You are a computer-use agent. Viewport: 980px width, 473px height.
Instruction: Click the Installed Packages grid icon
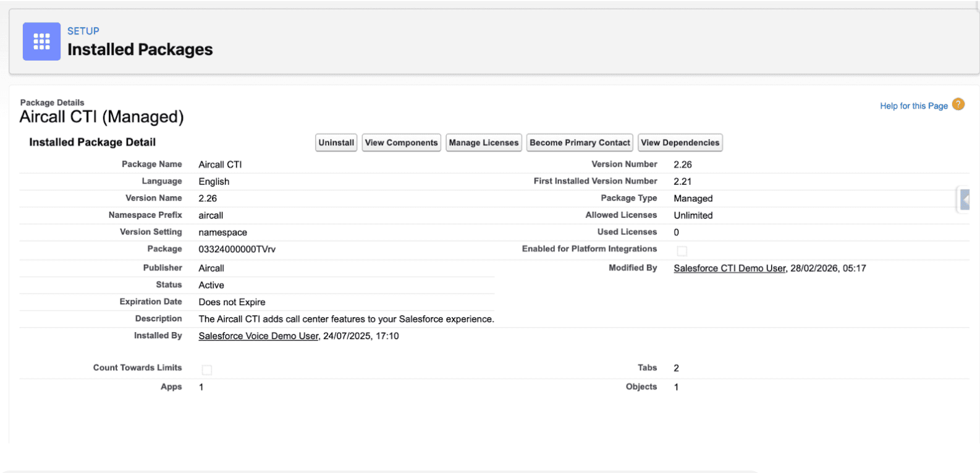41,41
